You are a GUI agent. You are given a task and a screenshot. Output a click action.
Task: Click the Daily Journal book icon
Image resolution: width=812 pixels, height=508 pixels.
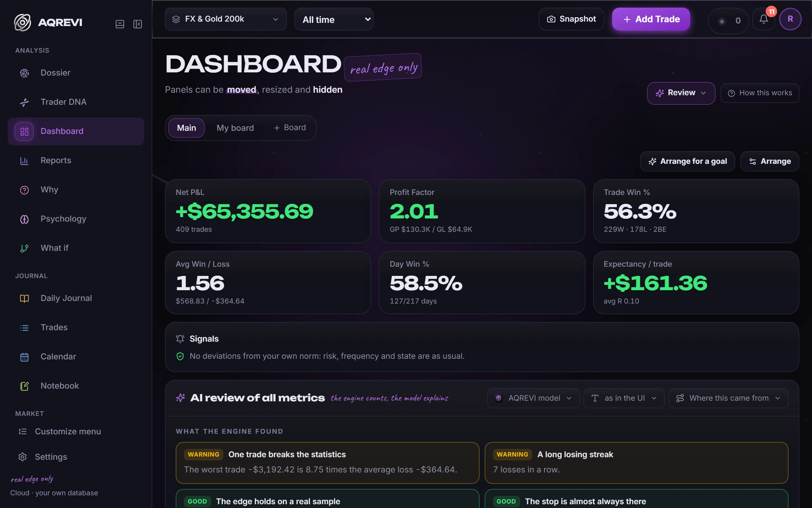(24, 298)
